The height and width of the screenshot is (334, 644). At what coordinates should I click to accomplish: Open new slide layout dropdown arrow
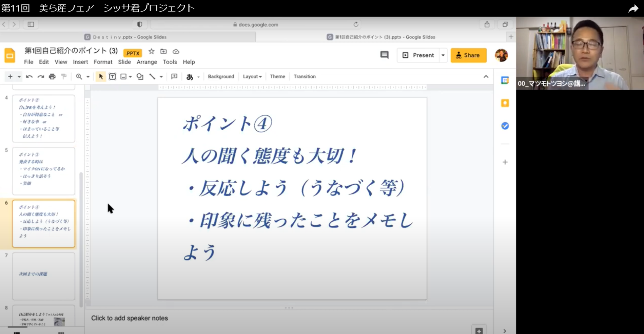click(x=19, y=77)
